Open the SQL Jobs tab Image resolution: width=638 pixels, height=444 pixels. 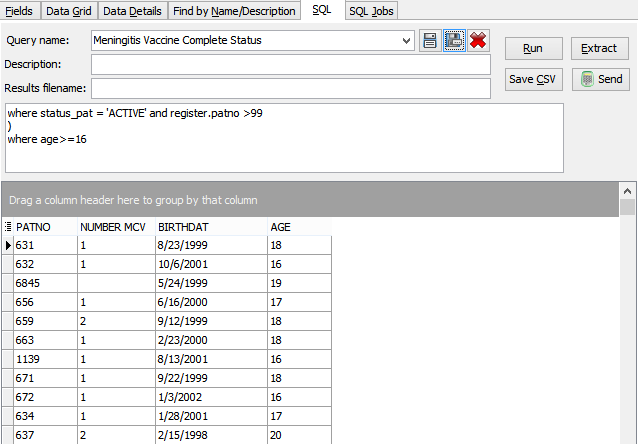point(371,11)
